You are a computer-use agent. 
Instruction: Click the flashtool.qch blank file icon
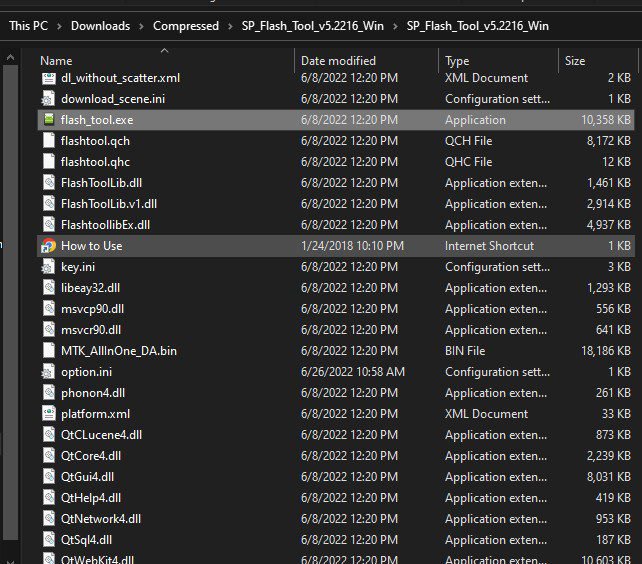coord(49,140)
